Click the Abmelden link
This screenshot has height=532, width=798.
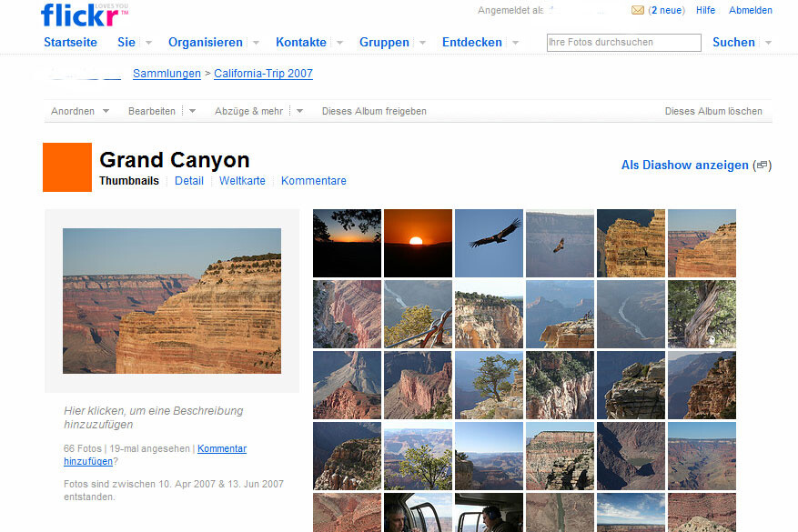(x=750, y=11)
